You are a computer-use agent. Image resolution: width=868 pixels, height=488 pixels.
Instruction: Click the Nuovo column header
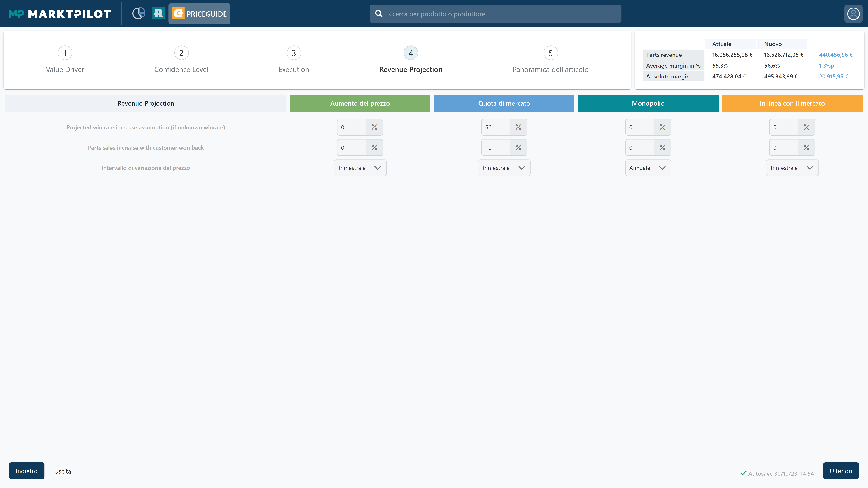[x=782, y=44]
